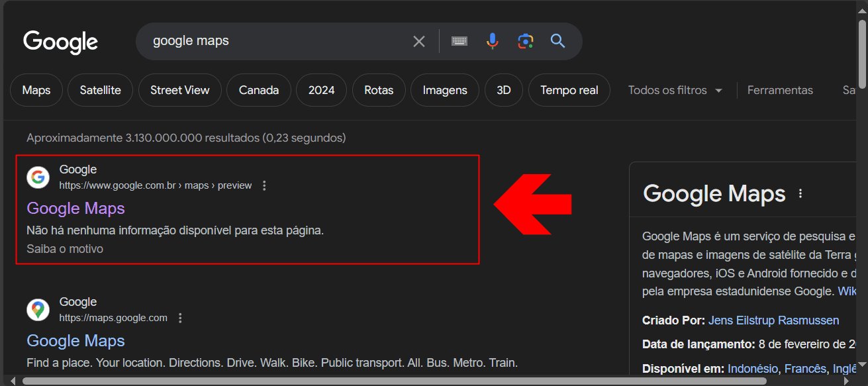868x386 pixels.
Task: Click Aproximadamente 3.130.000.000 resultados text
Action: pyautogui.click(x=186, y=138)
